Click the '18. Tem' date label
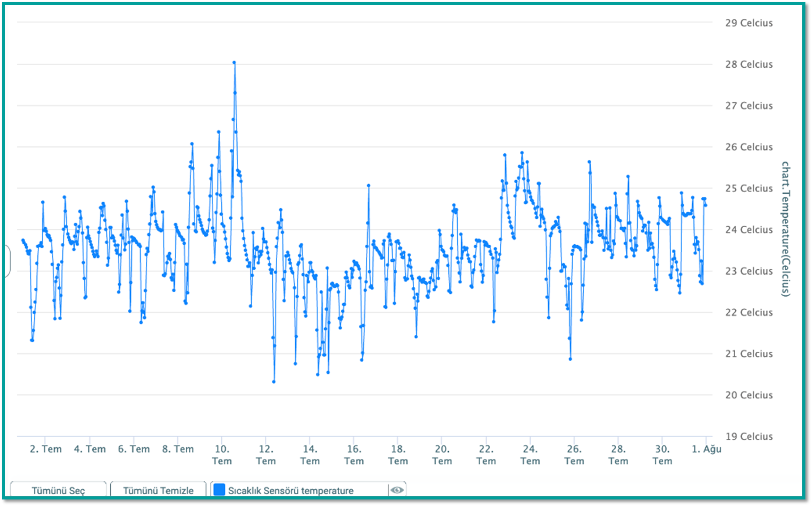 pyautogui.click(x=398, y=455)
